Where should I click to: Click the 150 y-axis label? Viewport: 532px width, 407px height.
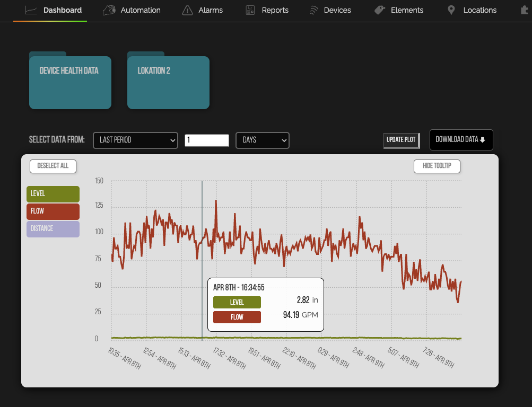click(99, 181)
